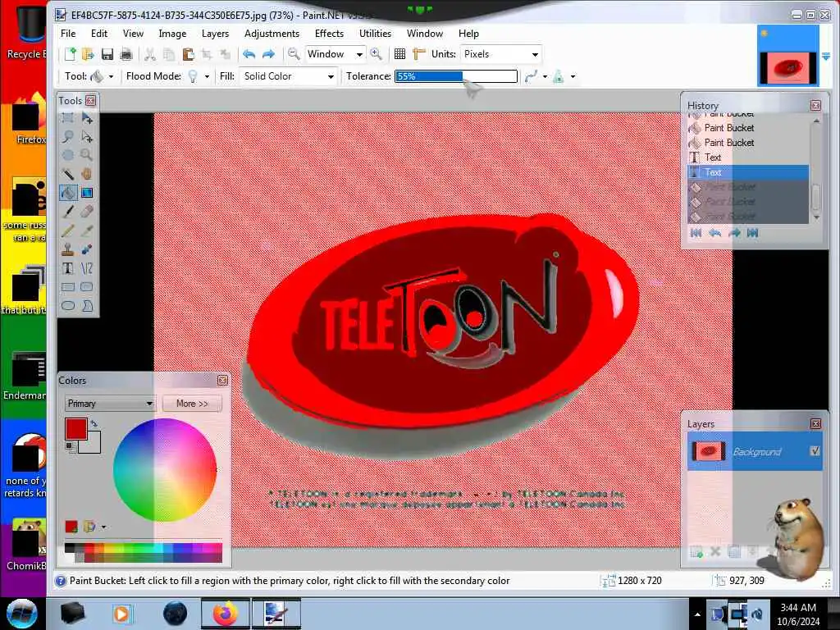Open the Utilities menu

tap(375, 33)
